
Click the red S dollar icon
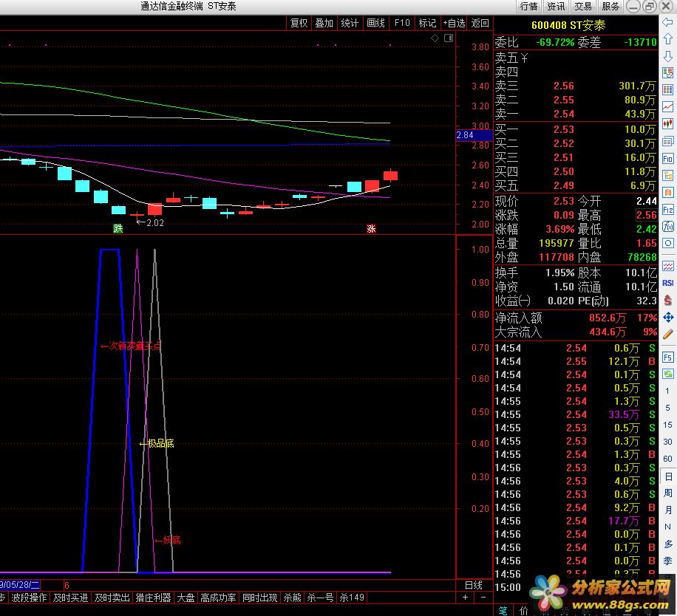point(668,300)
